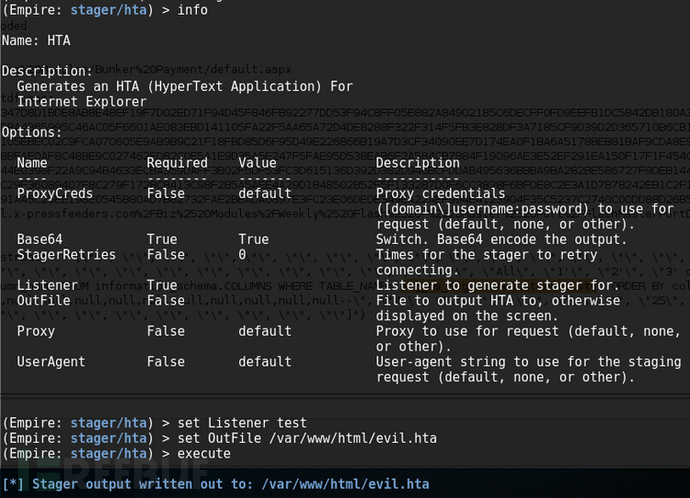Select the 'Listener' option name
The width and height of the screenshot is (690, 498).
[x=48, y=285]
